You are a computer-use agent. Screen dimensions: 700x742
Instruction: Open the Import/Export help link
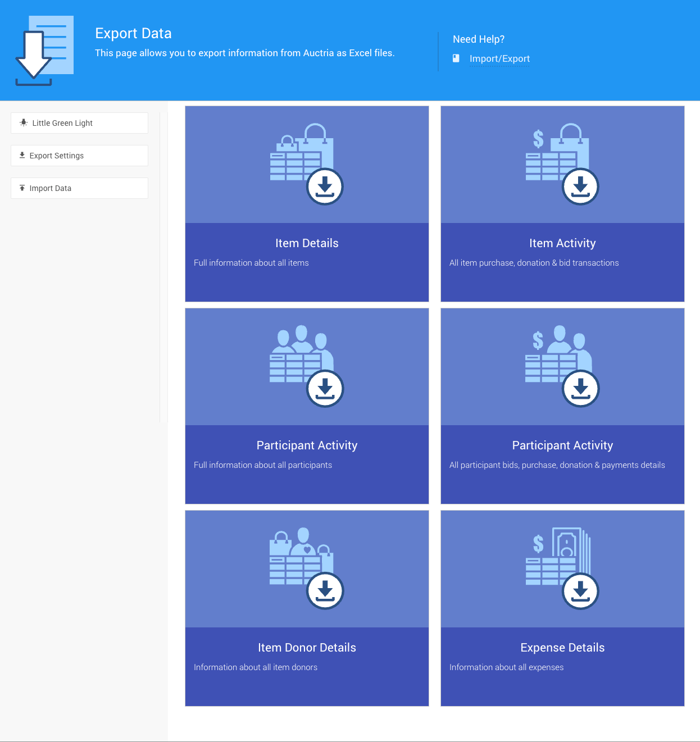point(499,58)
